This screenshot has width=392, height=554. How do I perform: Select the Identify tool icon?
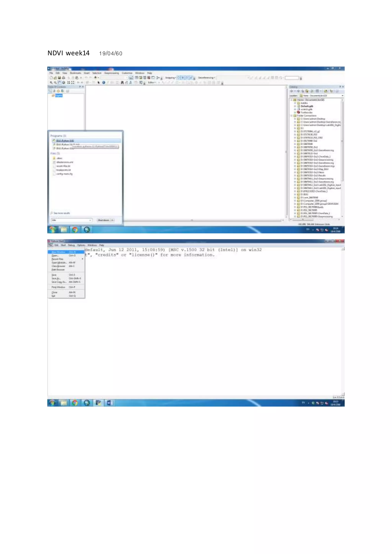click(x=104, y=82)
